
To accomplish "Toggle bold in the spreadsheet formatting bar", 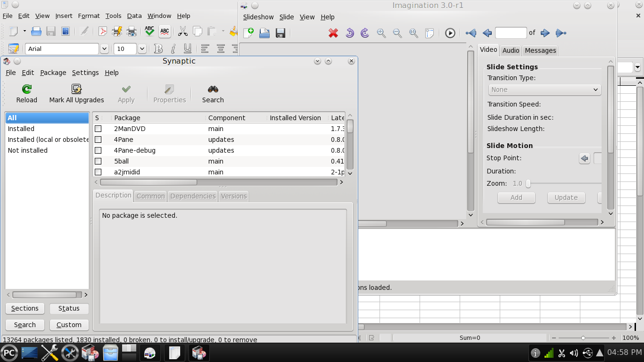I will click(x=158, y=49).
